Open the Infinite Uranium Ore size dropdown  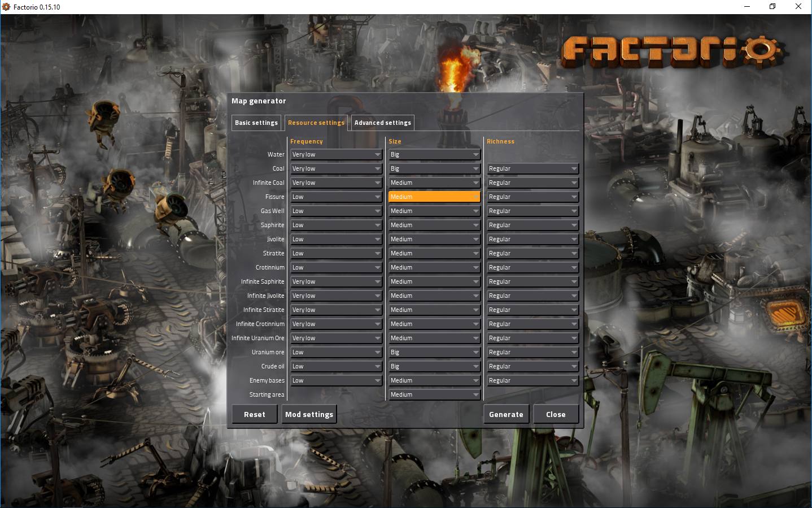point(435,338)
